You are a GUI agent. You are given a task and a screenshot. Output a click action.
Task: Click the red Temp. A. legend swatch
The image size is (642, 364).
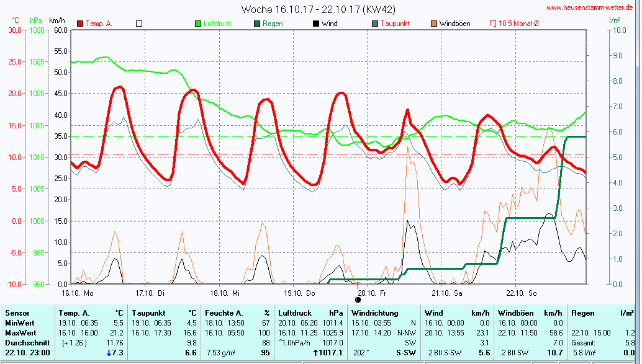(x=80, y=24)
